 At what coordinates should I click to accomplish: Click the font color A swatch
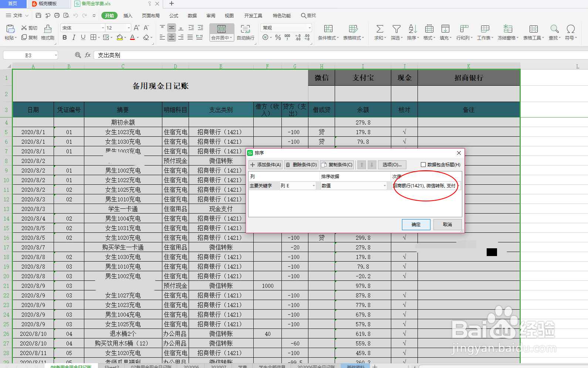[132, 37]
